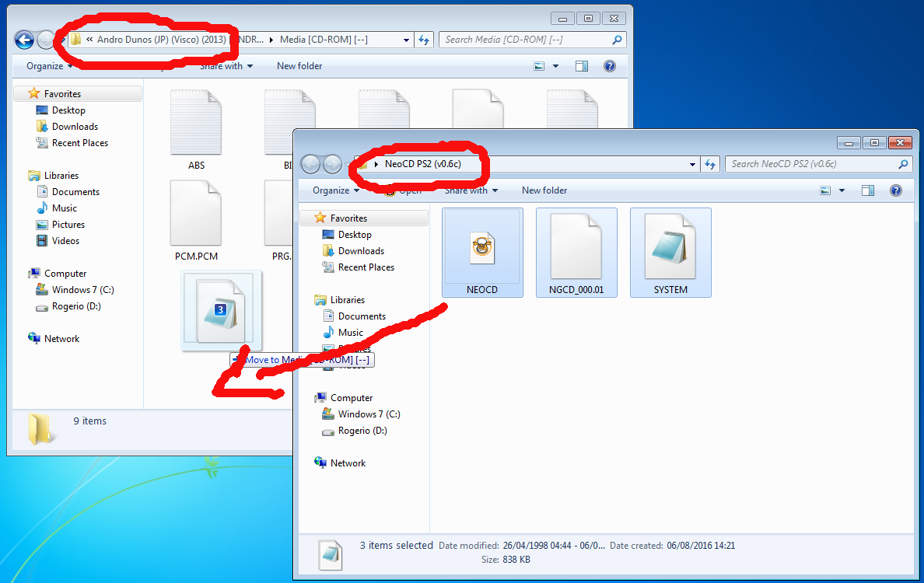Image resolution: width=924 pixels, height=583 pixels.
Task: Select the SYSTEM file icon
Action: (x=670, y=249)
